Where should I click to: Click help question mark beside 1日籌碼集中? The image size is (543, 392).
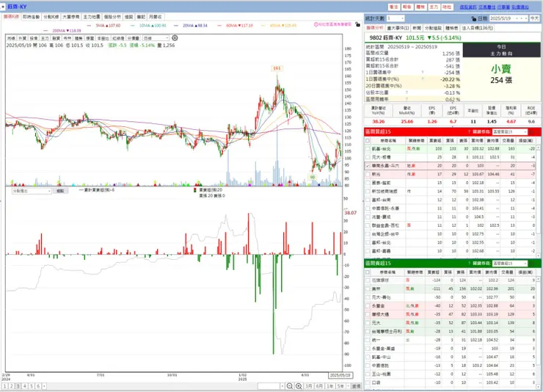pyautogui.click(x=423, y=73)
